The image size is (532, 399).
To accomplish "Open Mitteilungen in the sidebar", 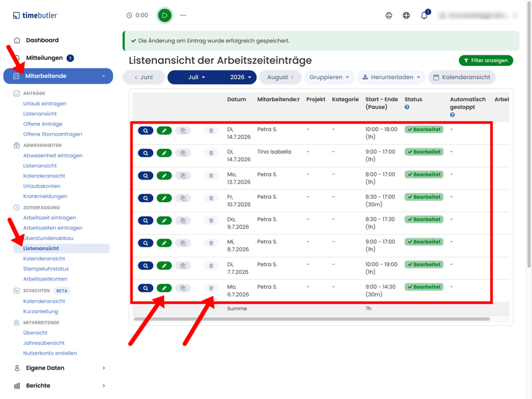I will 45,58.
